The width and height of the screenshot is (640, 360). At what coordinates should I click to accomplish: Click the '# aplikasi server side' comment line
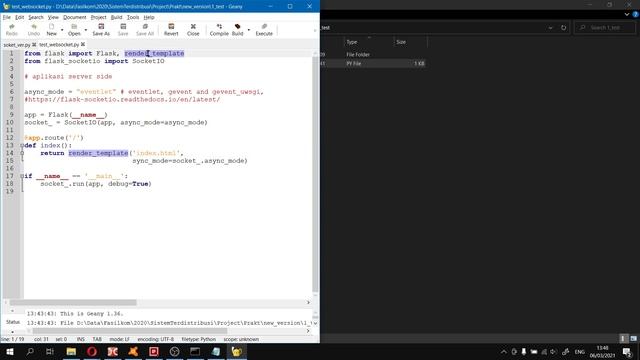pyautogui.click(x=68, y=76)
